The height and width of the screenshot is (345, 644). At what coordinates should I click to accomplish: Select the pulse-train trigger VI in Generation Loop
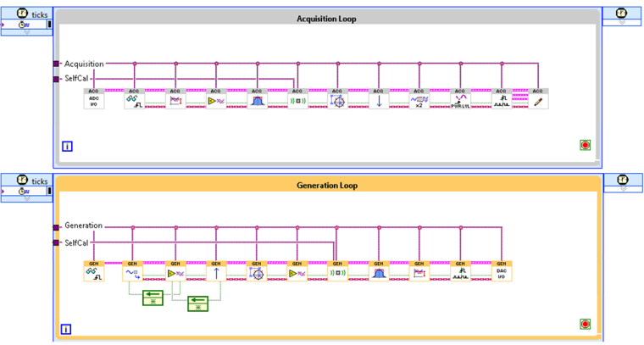(x=460, y=271)
